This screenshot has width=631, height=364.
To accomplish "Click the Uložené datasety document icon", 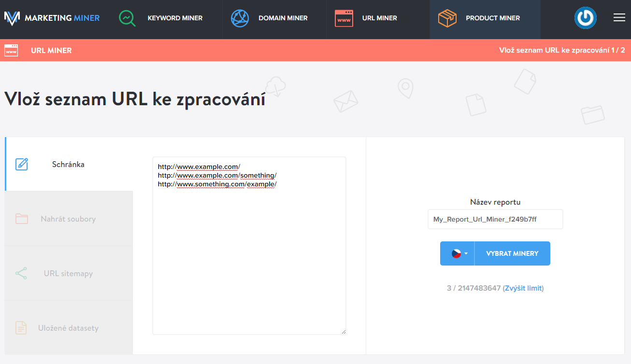I will click(x=21, y=328).
